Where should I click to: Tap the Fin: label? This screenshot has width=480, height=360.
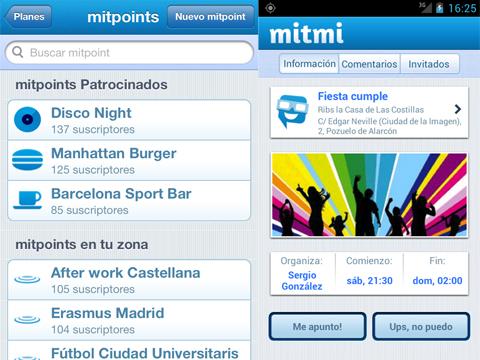[437, 260]
